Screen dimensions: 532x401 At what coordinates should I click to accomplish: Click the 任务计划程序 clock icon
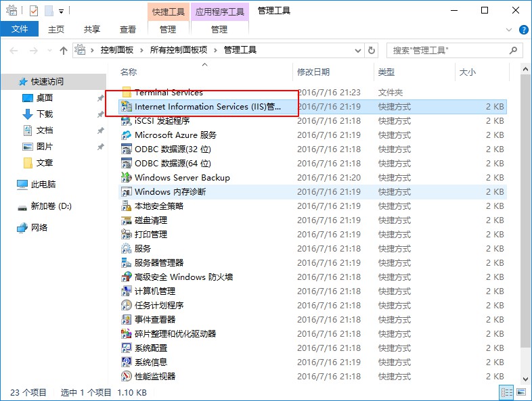click(x=127, y=306)
